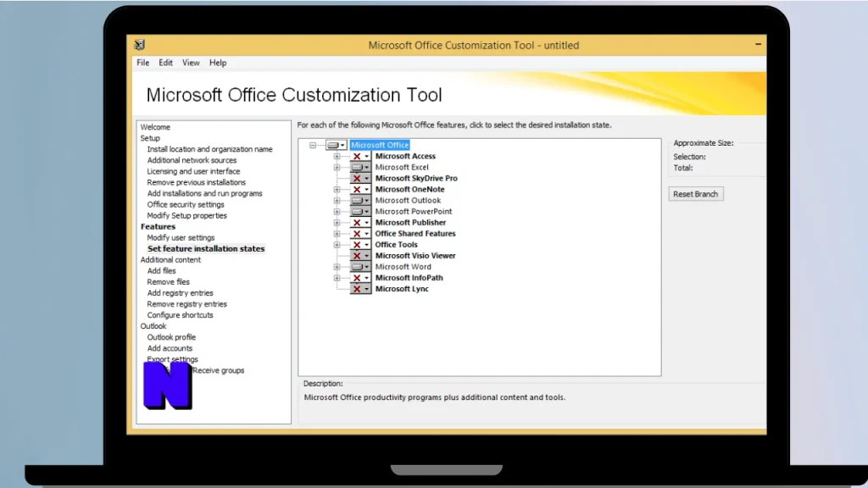Open Add registry entries page
Screen dimensions: 868x488
coord(180,292)
